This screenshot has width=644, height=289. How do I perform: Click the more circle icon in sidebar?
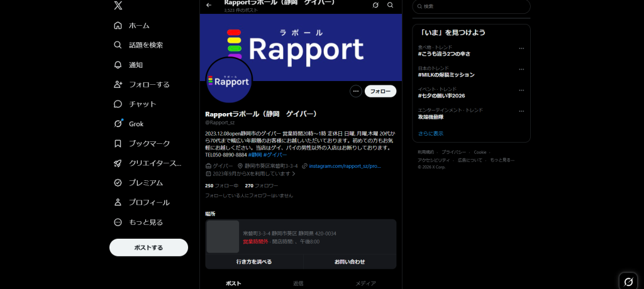pyautogui.click(x=118, y=222)
